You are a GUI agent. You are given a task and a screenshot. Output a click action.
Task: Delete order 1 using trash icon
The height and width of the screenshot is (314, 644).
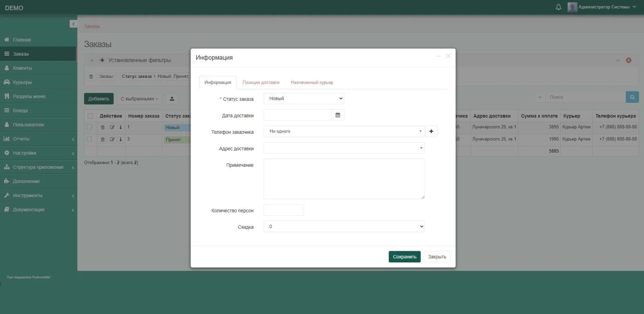(x=103, y=127)
